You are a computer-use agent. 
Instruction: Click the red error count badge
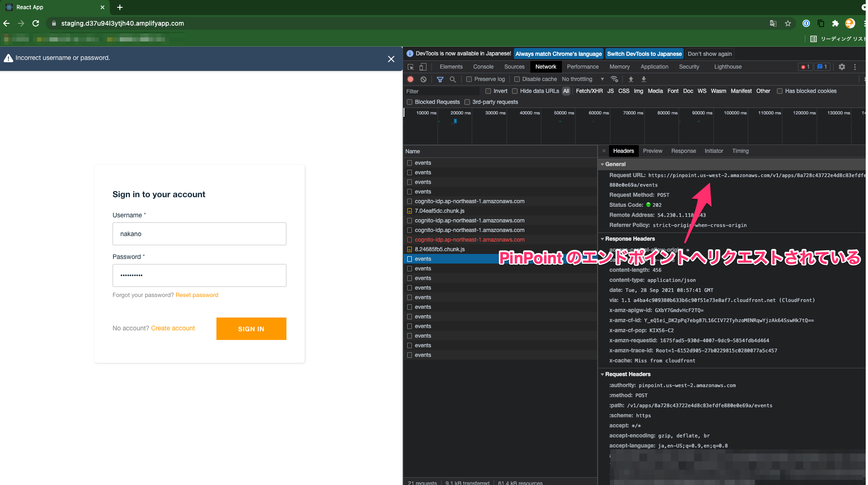805,67
